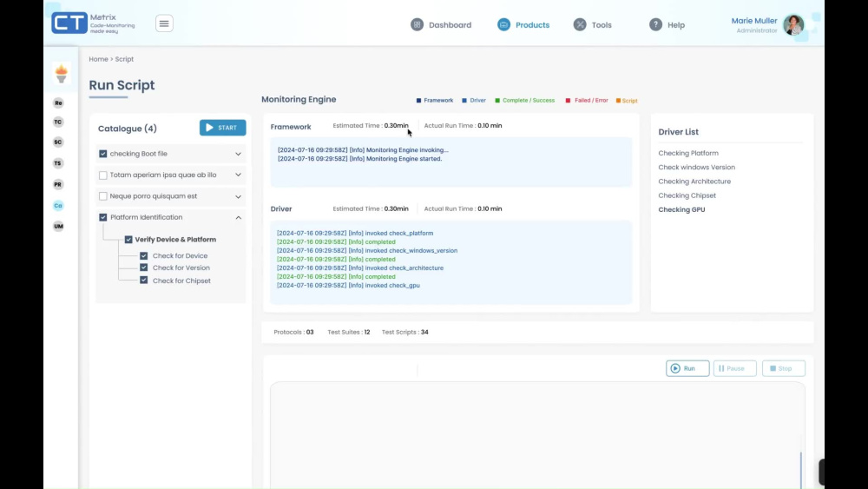
Task: Click the flame icon in the sidebar
Action: pyautogui.click(x=62, y=74)
